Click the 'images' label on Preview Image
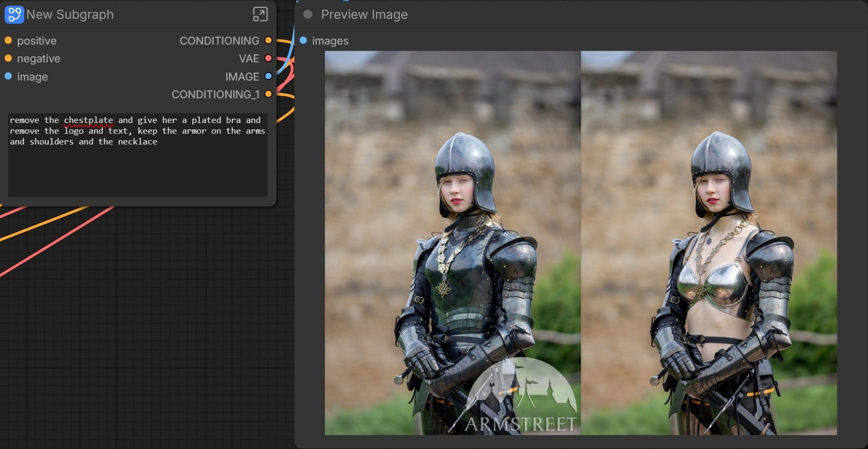Screen dimensions: 868x449 coord(330,41)
